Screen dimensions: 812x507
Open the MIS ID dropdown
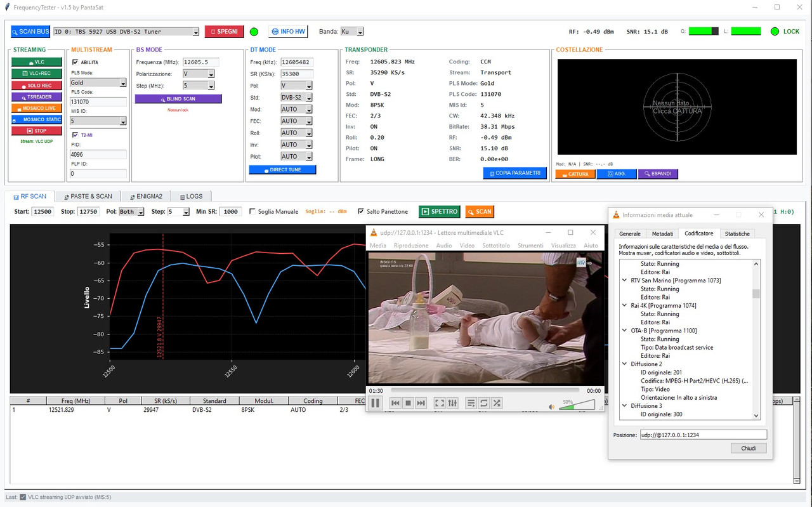[123, 121]
